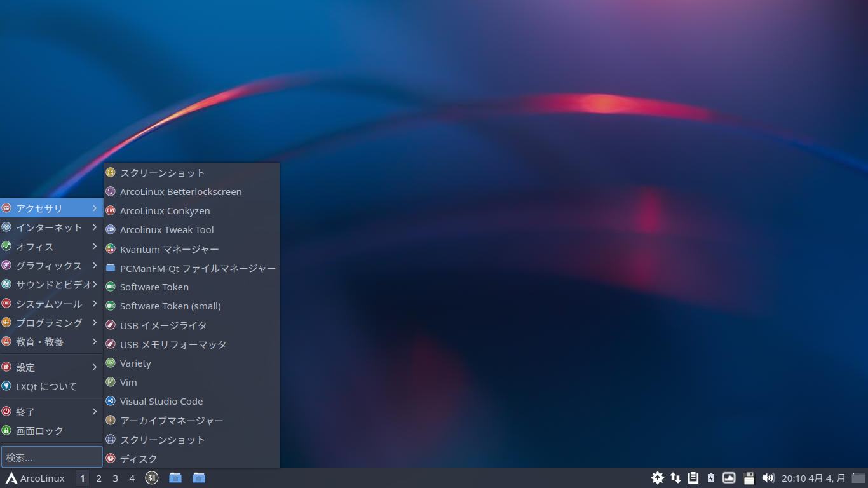Open LXQt について info entry
This screenshot has width=868, height=488.
point(51,386)
